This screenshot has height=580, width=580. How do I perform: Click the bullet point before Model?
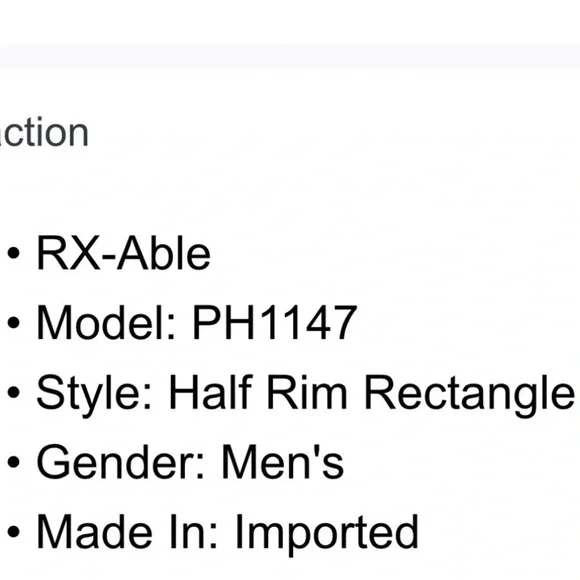point(14,323)
